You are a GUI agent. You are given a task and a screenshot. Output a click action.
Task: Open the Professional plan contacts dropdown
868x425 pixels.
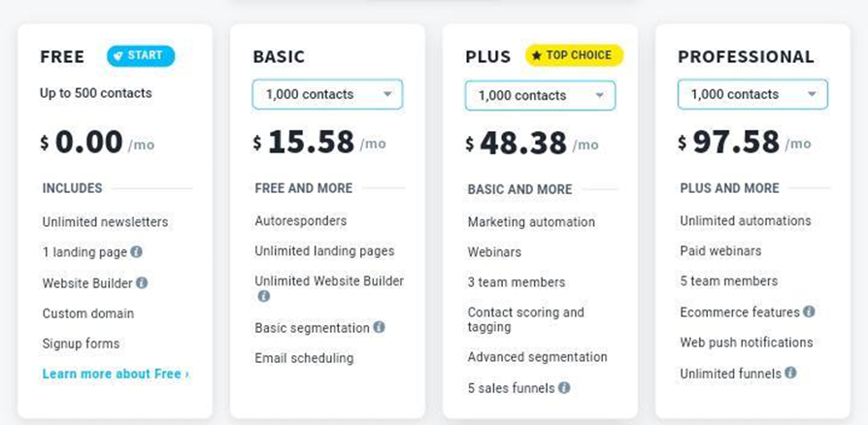752,94
